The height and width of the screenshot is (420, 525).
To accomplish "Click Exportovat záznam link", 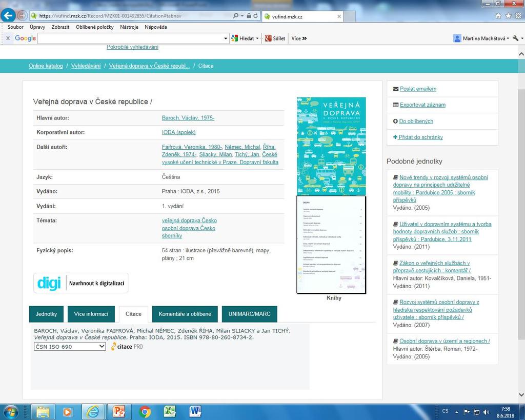I will tap(422, 105).
